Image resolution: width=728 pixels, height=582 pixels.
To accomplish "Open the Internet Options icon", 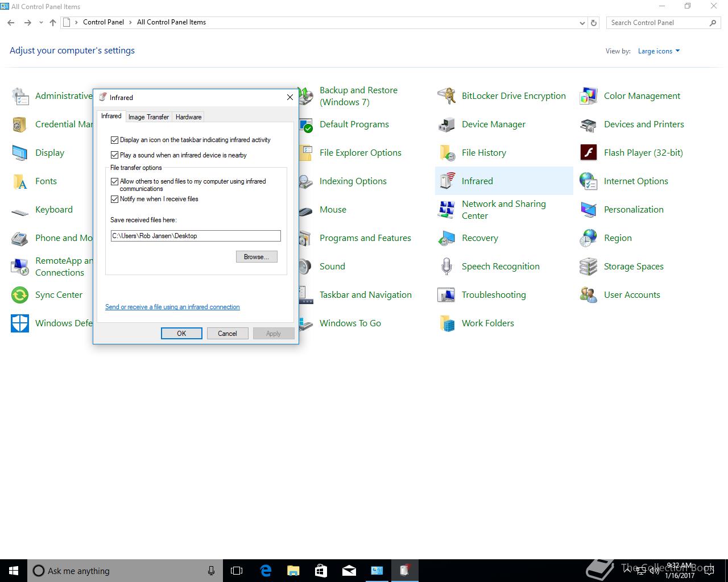I will pos(589,181).
